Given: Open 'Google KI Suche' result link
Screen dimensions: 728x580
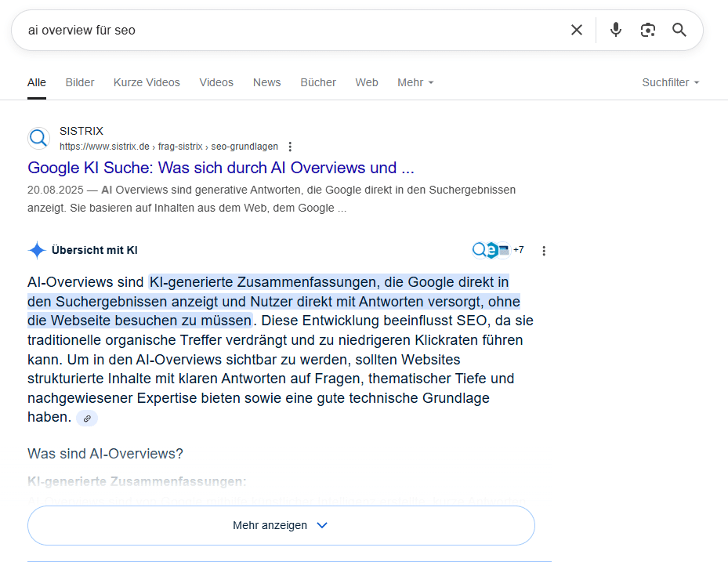Looking at the screenshot, I should pyautogui.click(x=220, y=168).
